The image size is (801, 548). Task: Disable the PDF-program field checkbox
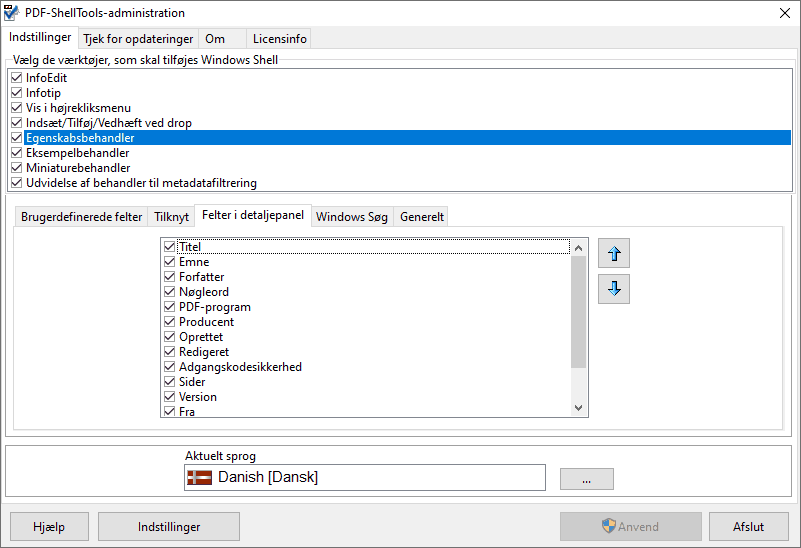tap(170, 307)
